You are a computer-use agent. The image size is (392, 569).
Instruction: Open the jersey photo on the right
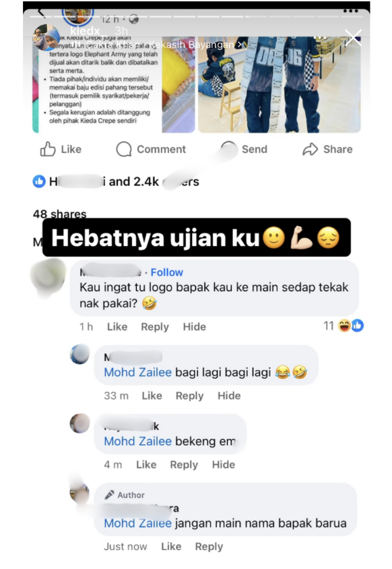pyautogui.click(x=280, y=84)
